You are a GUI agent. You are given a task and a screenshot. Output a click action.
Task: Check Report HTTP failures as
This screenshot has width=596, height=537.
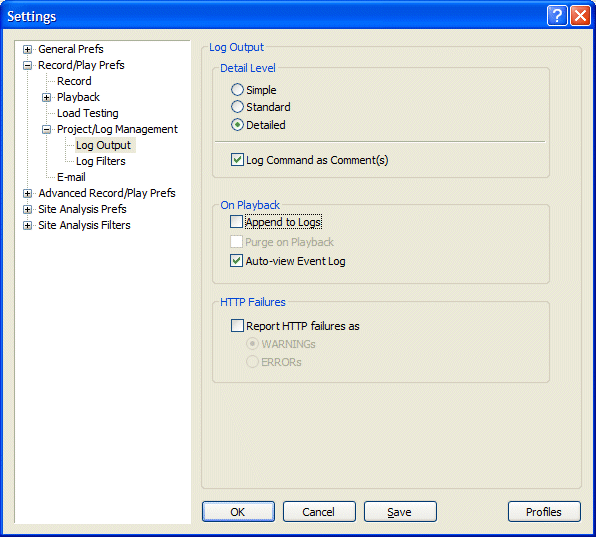point(238,326)
